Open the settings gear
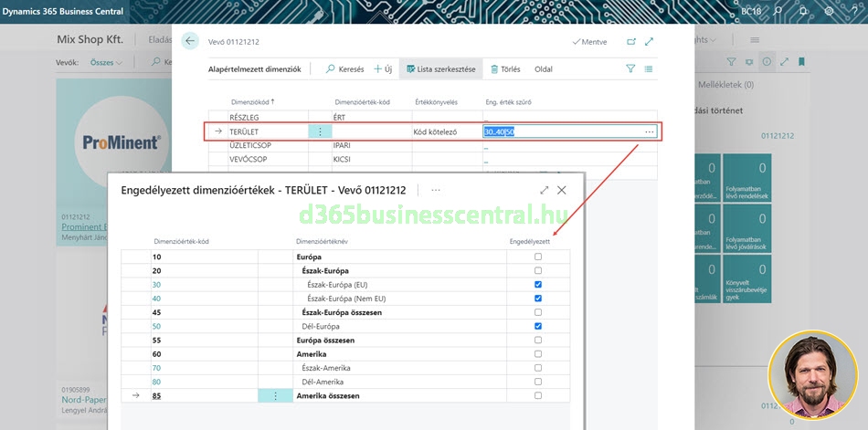The width and height of the screenshot is (868, 430). click(829, 11)
